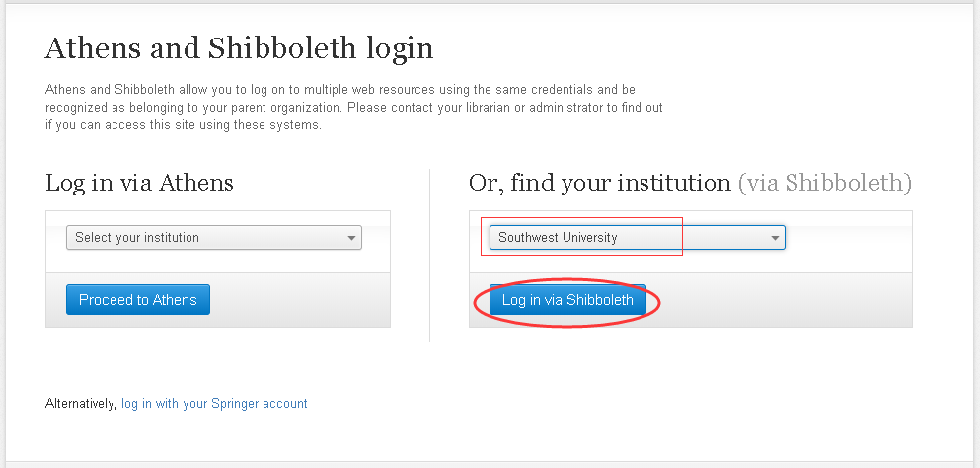
Task: Click blank space right of the Southwest University dropdown
Action: point(849,238)
